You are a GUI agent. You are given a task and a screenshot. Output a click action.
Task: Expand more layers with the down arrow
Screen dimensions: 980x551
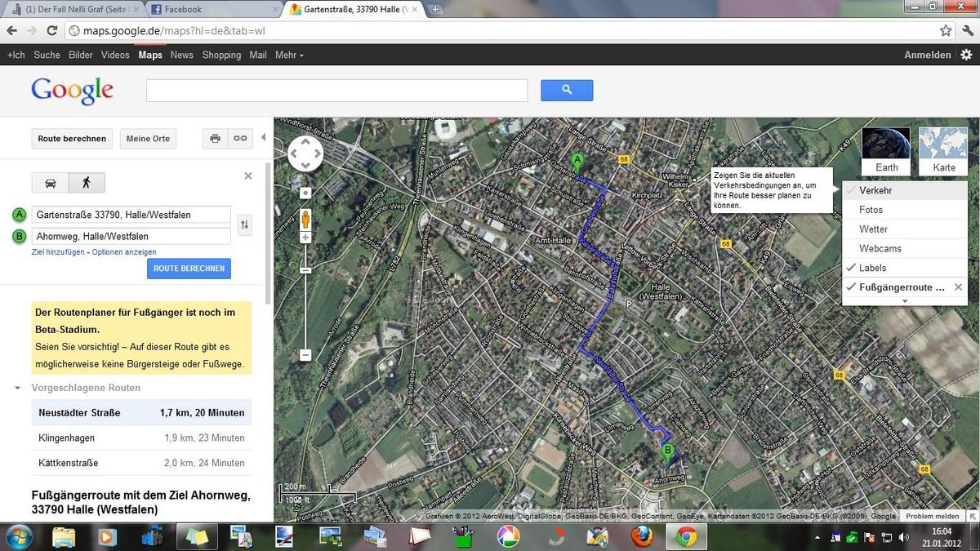tap(904, 301)
